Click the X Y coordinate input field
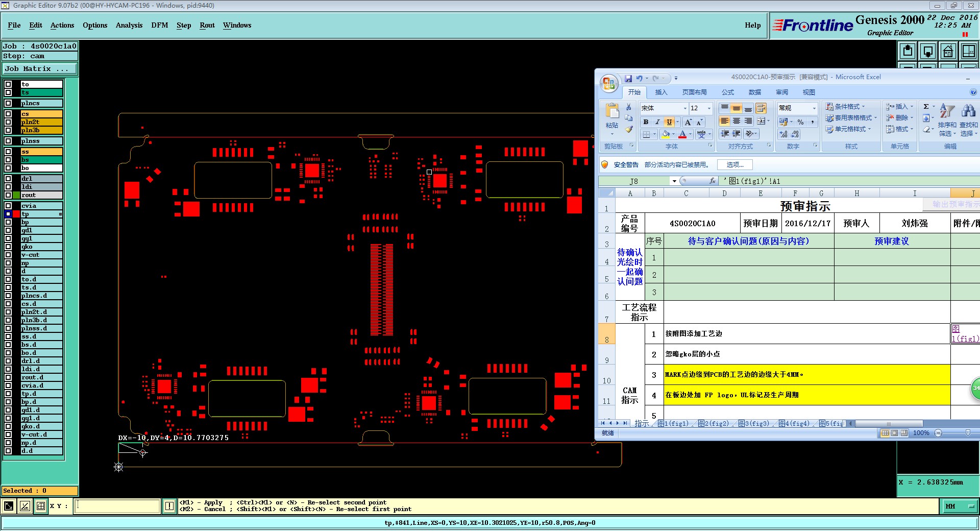Image resolution: width=980 pixels, height=531 pixels. pos(117,506)
